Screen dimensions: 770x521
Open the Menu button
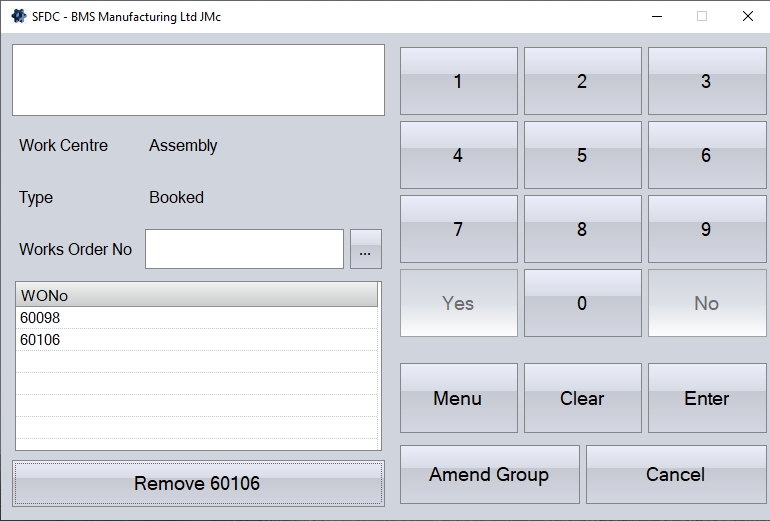click(x=458, y=398)
